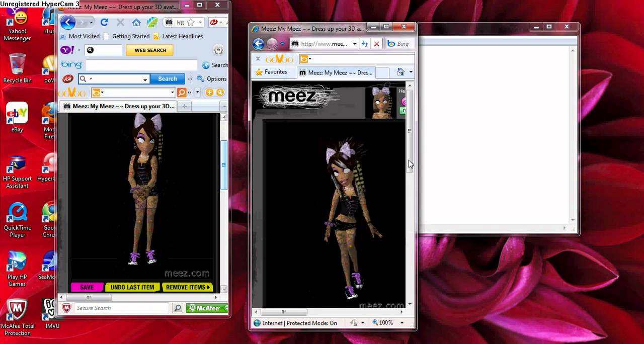Refresh the page in Internet Explorer
This screenshot has height=344, width=644.
[365, 44]
